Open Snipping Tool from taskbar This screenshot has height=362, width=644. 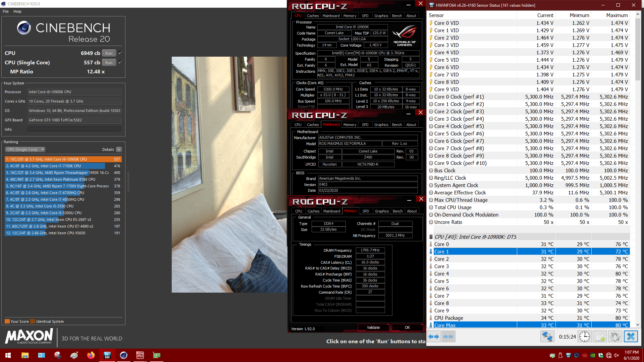click(58, 355)
